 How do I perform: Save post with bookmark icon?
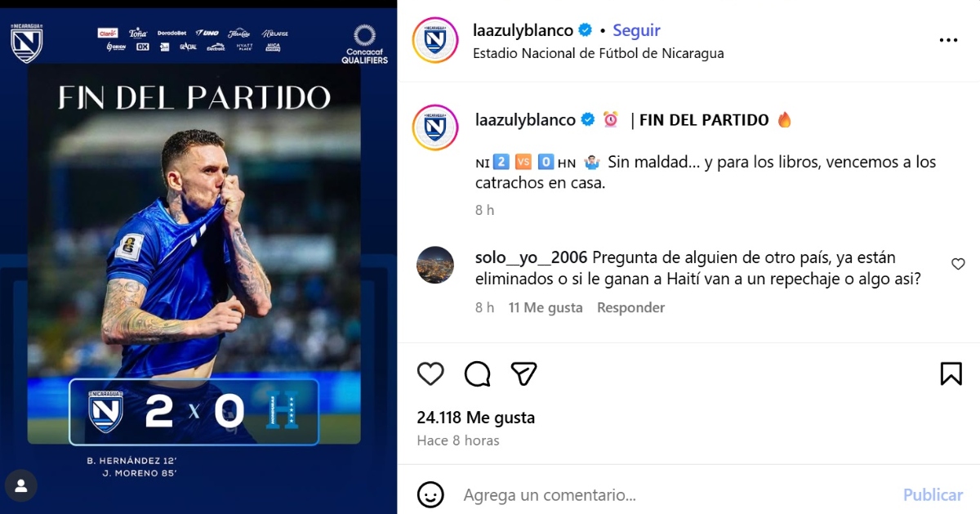click(x=951, y=373)
